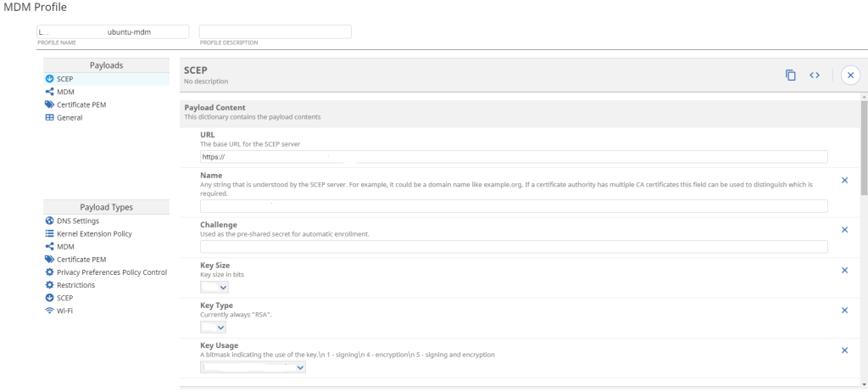Remove the Challenge field using its X icon
The height and width of the screenshot is (392, 868).
point(844,229)
